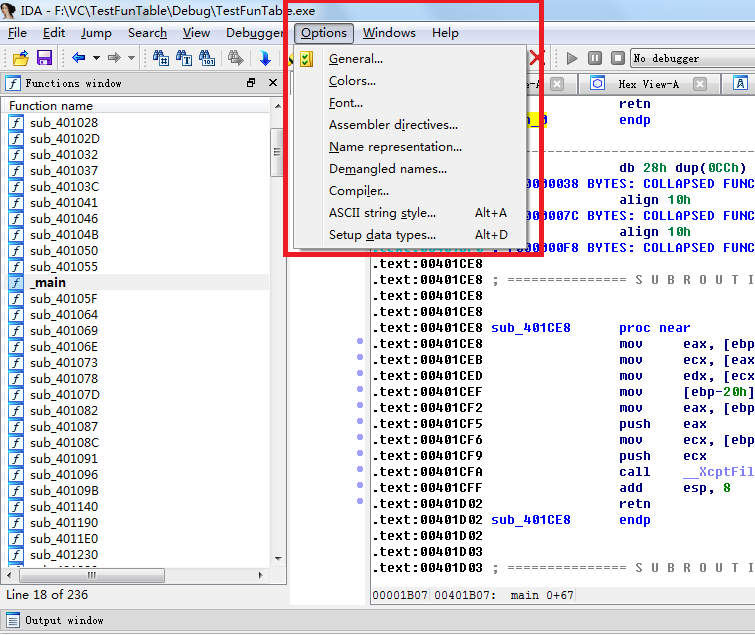Select the _main function row
The height and width of the screenshot is (635, 755).
click(137, 283)
